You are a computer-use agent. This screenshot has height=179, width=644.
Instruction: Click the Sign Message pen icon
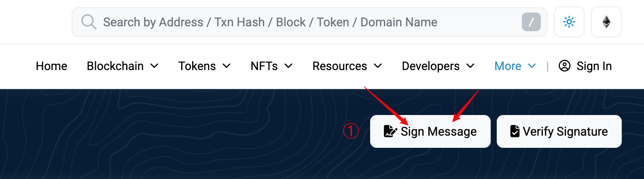390,131
